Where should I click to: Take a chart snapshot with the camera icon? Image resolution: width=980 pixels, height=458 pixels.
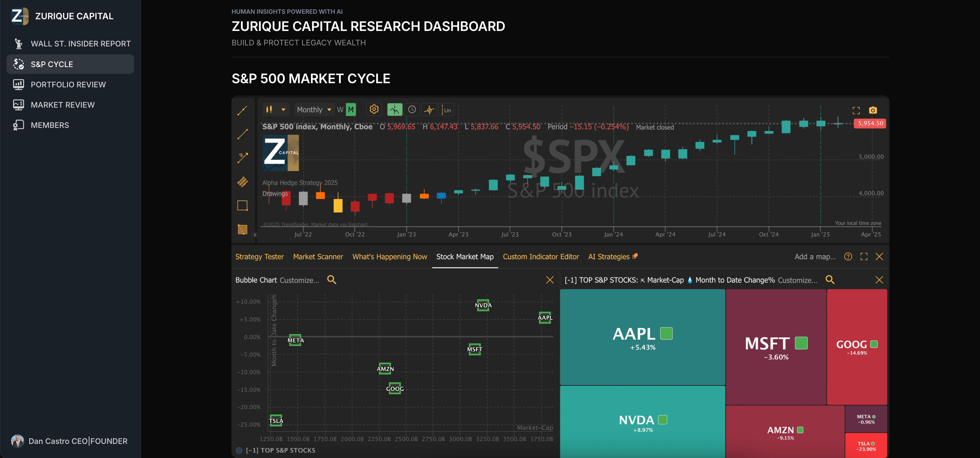click(873, 110)
